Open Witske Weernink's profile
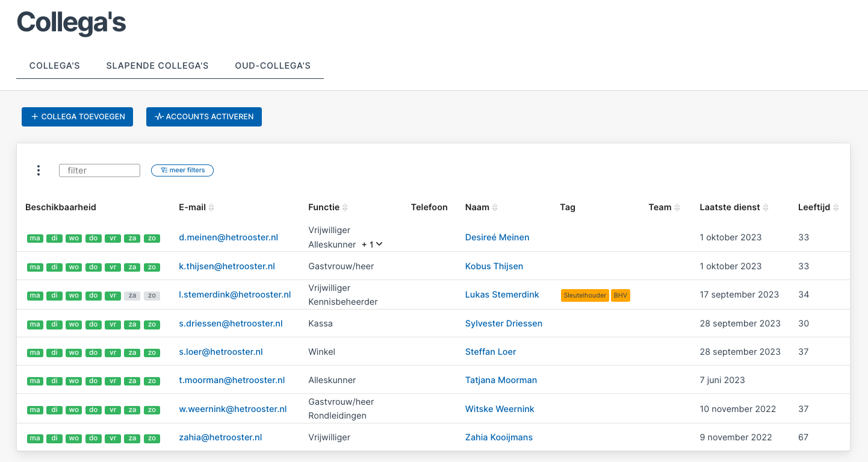This screenshot has width=868, height=462. click(x=500, y=409)
